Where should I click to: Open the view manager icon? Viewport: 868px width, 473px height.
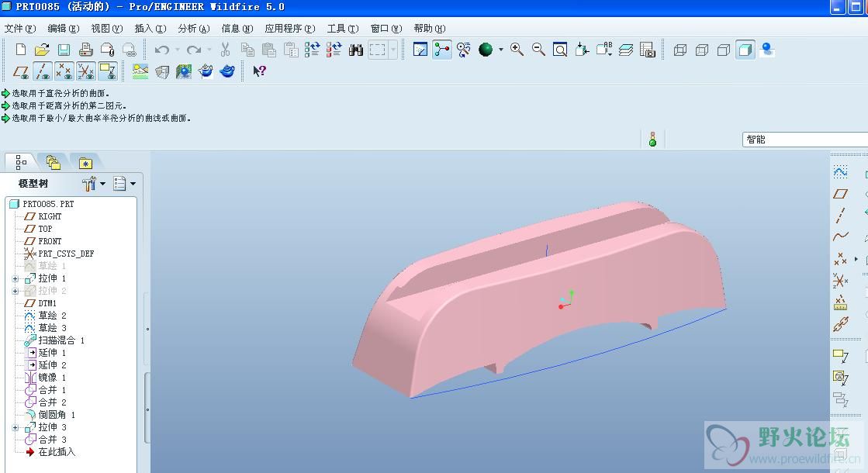pos(647,50)
